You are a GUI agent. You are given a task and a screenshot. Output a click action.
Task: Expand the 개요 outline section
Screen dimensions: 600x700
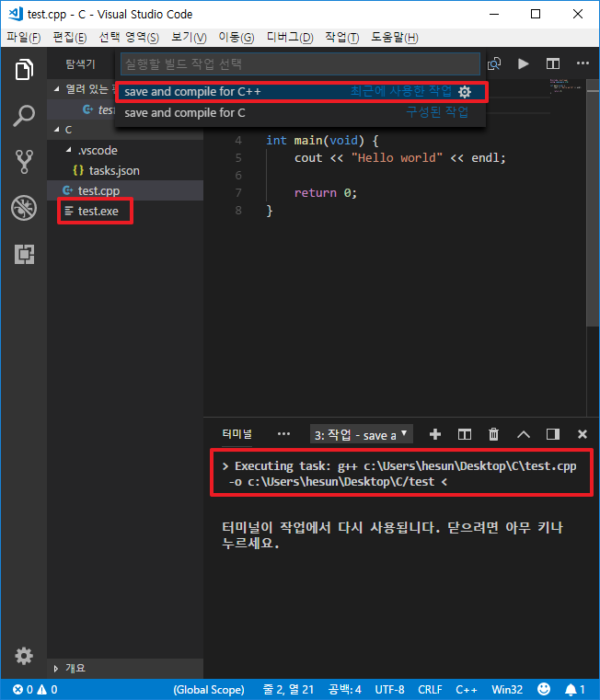56,669
